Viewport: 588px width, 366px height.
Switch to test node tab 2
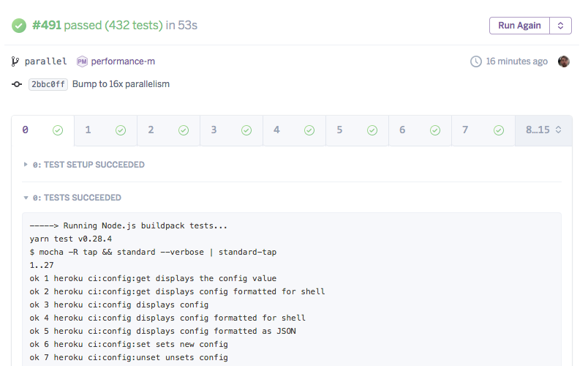(151, 130)
